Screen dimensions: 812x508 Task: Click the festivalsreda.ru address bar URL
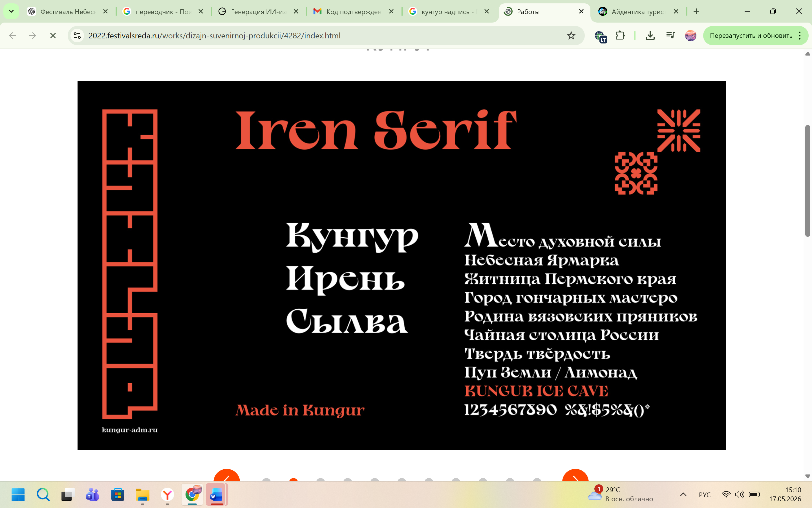point(214,36)
